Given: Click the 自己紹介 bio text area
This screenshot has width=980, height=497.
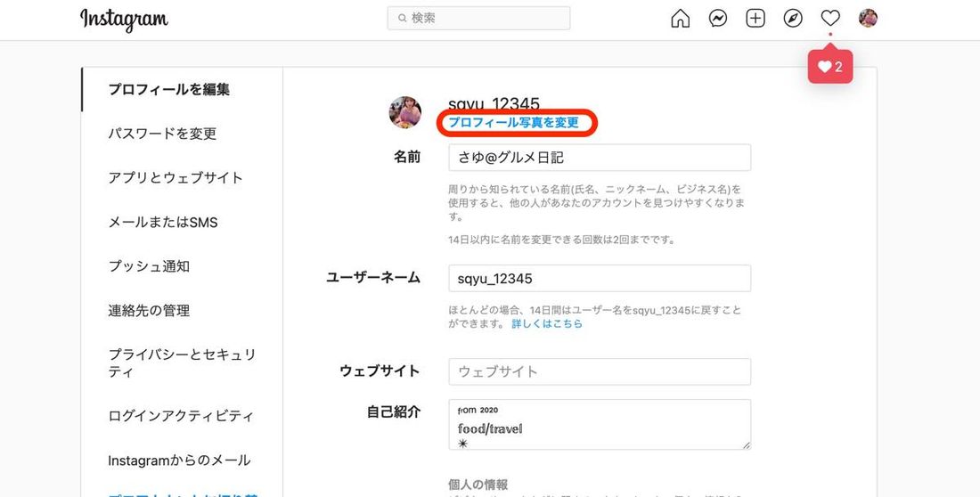Looking at the screenshot, I should click(x=600, y=425).
